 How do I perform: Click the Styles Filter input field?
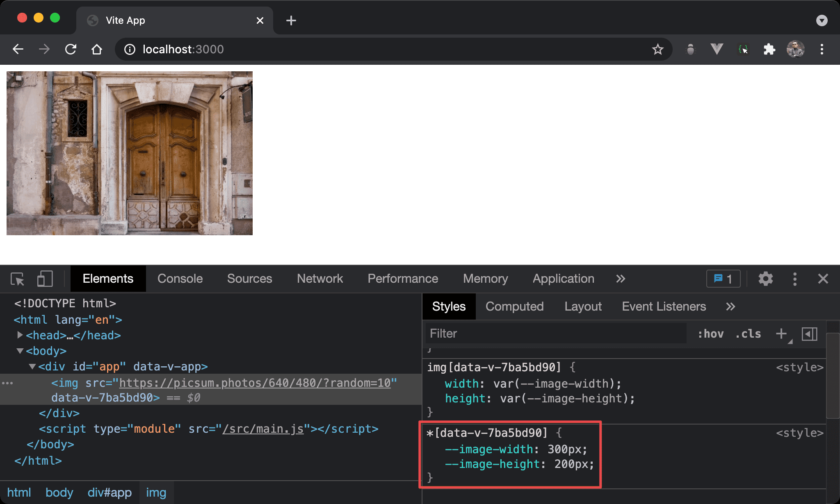tap(556, 334)
